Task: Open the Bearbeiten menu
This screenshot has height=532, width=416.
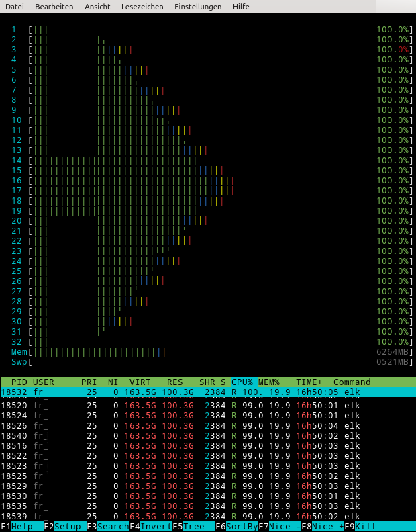Action: click(x=54, y=7)
